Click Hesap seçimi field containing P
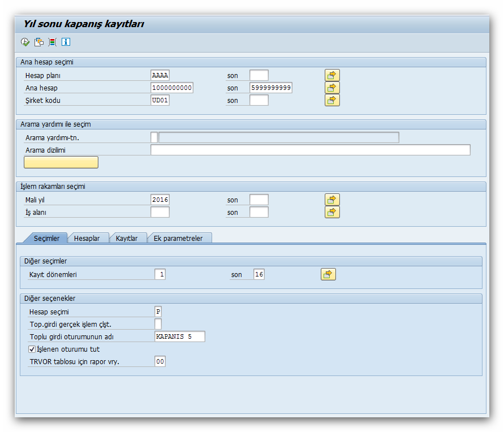Viewport: 504px width, 432px height. [x=158, y=312]
